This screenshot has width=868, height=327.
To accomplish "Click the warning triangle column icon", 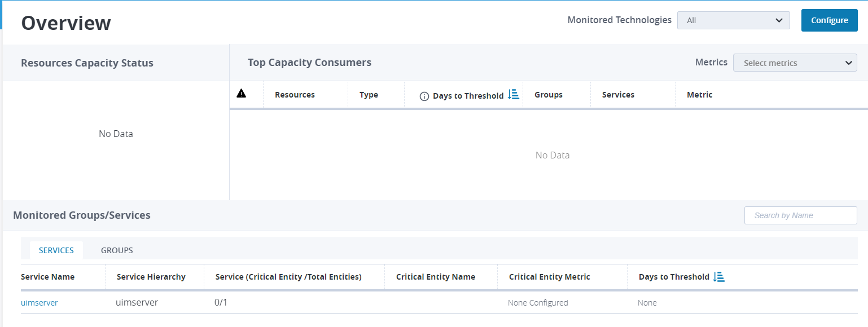I will (x=241, y=94).
